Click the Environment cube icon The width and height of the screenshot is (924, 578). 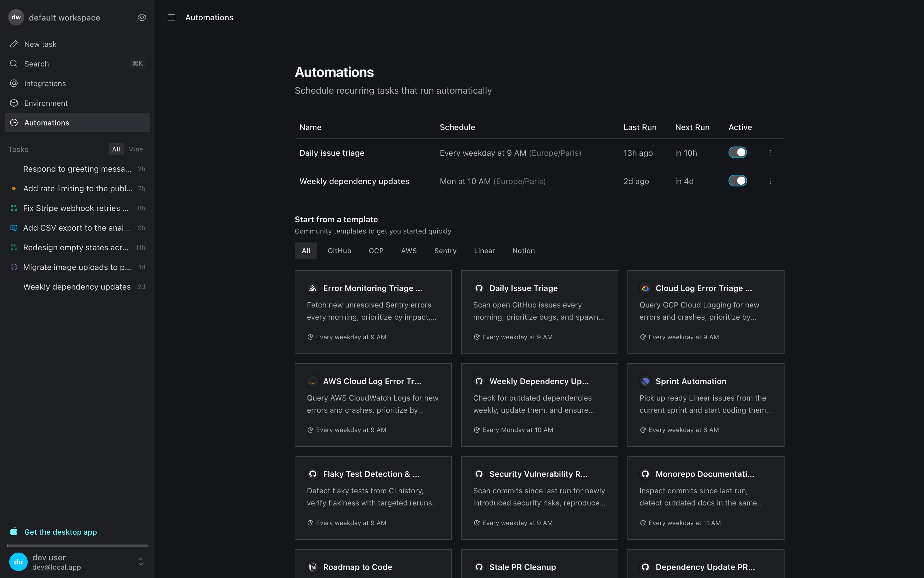point(14,103)
